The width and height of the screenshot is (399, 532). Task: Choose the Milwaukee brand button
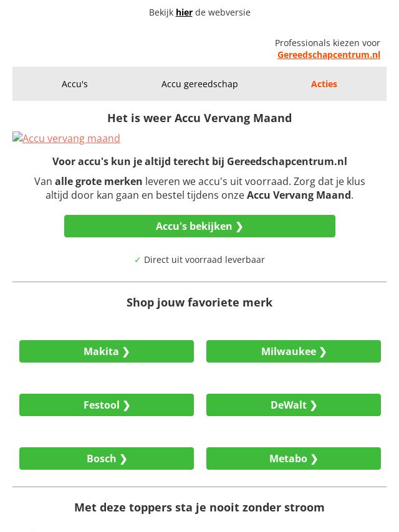click(x=294, y=351)
